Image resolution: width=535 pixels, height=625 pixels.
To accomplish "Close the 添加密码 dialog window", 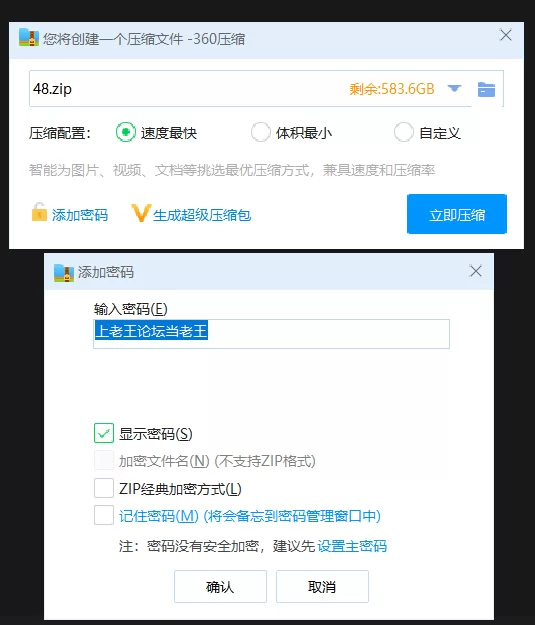I will [x=476, y=271].
